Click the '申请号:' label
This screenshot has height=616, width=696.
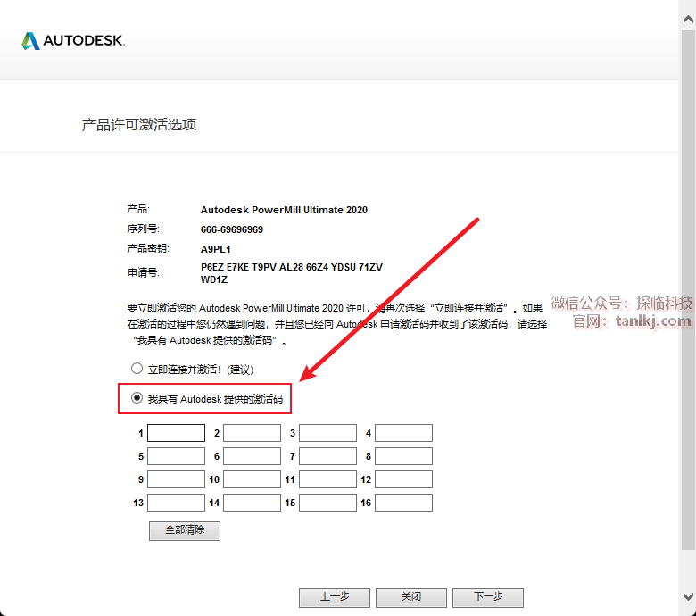[x=144, y=272]
